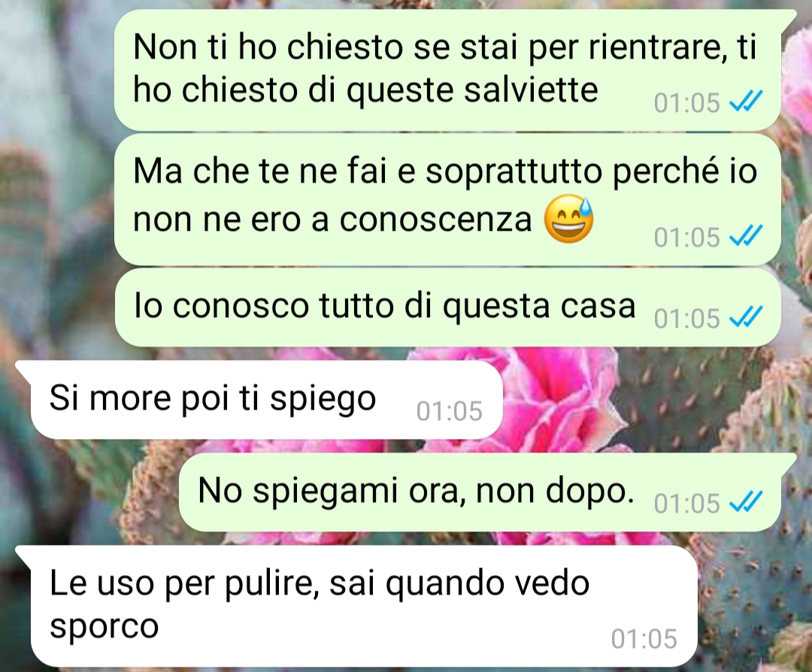Tap the 01:05 timestamp on the salviette message
The height and width of the screenshot is (672, 812).
(x=686, y=102)
